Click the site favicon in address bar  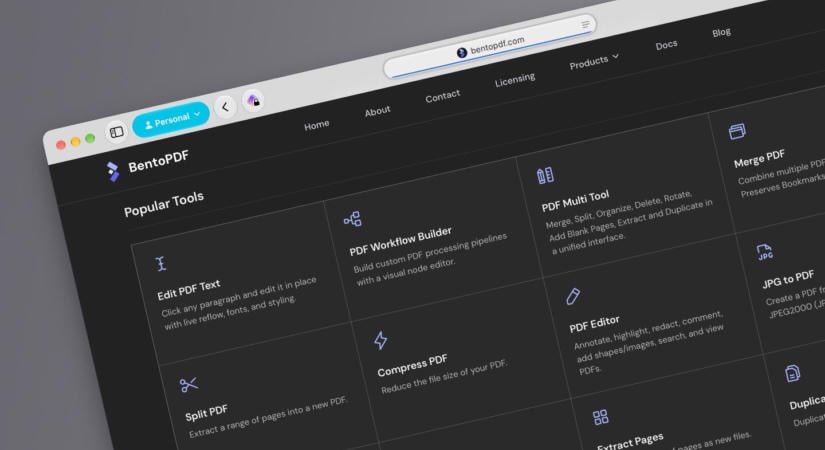point(461,53)
